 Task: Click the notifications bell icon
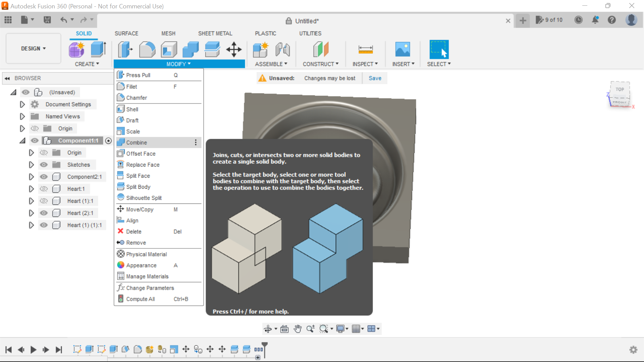tap(595, 20)
